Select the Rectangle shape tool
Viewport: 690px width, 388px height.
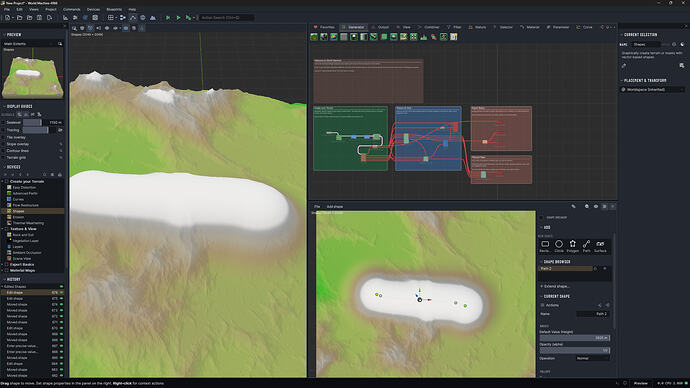[x=545, y=246]
